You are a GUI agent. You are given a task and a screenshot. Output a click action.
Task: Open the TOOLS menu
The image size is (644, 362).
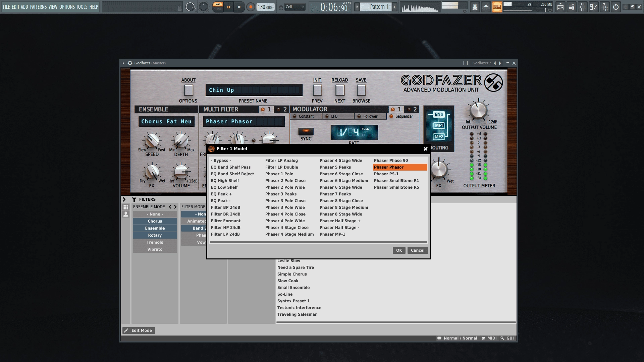(82, 7)
